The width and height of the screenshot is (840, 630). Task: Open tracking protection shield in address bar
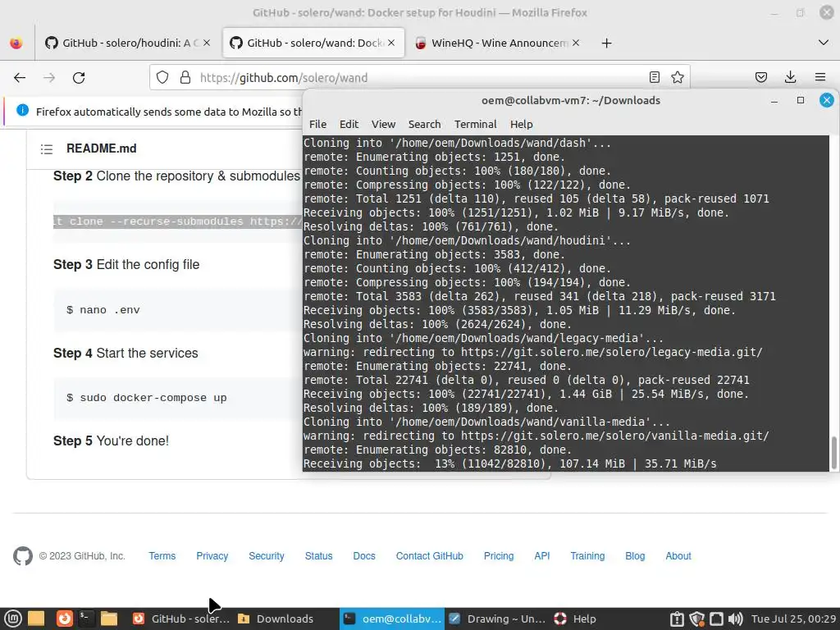(162, 78)
